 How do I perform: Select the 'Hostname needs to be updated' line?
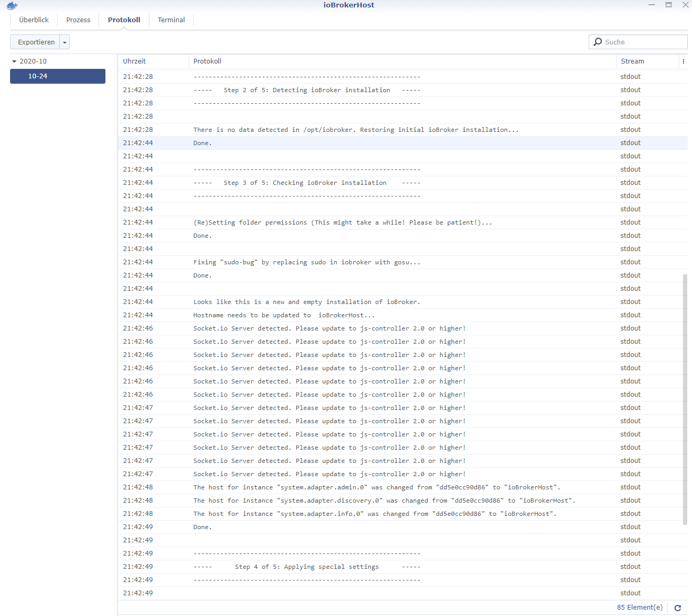click(403, 315)
